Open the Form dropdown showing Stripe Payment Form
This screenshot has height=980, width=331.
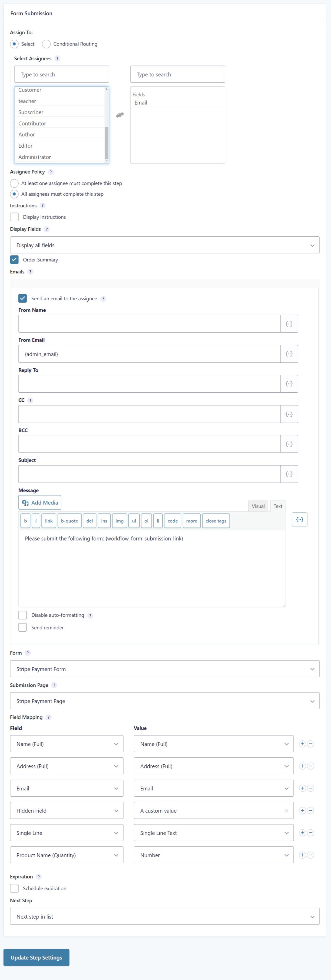165,669
